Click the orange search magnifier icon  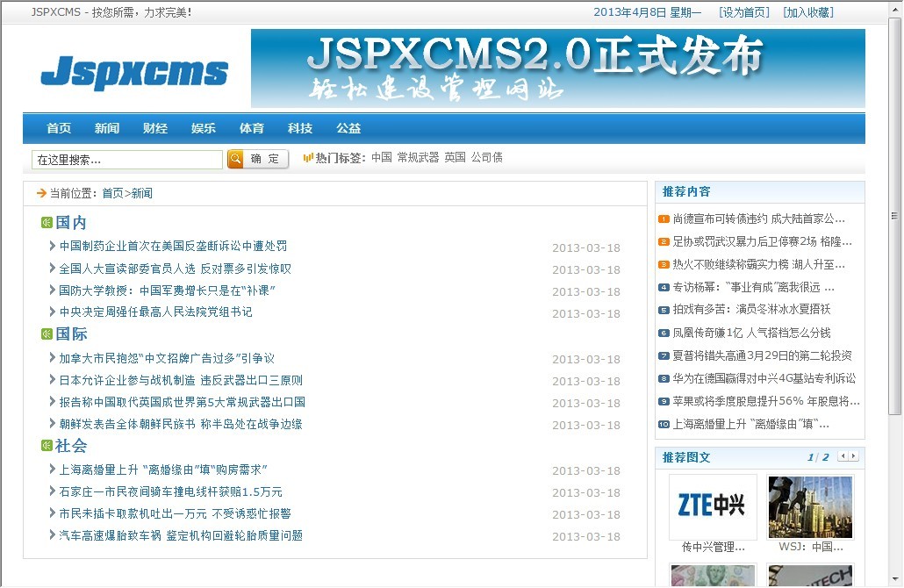point(236,159)
